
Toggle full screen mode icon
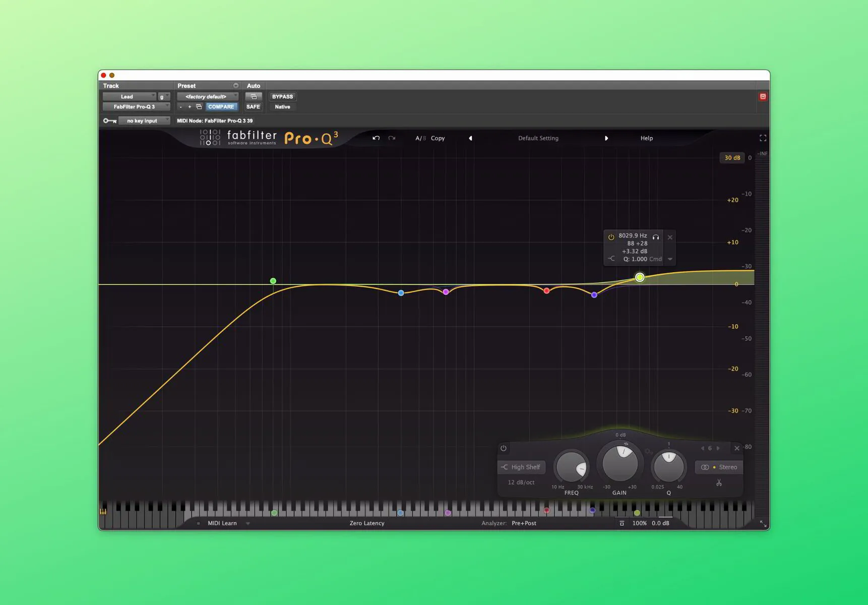[763, 138]
